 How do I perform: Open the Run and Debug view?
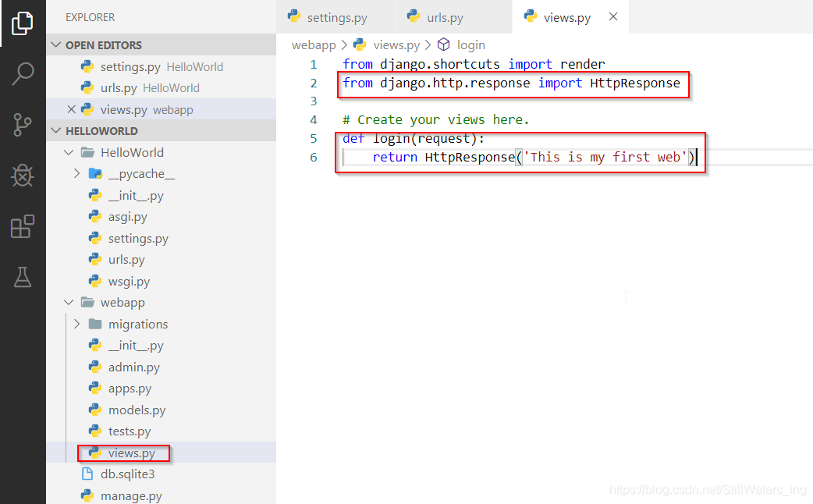23,176
